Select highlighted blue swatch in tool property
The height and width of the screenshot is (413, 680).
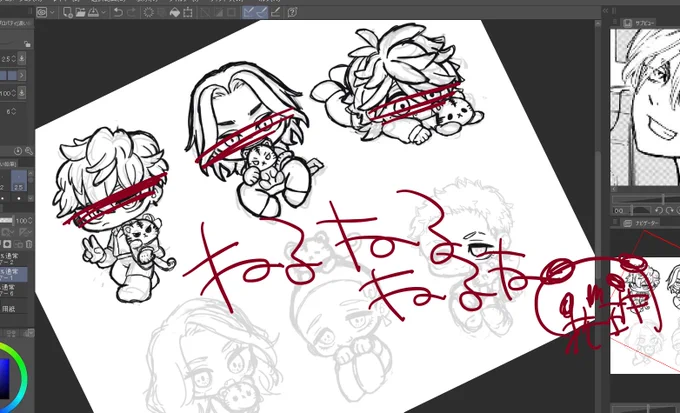tap(12, 75)
